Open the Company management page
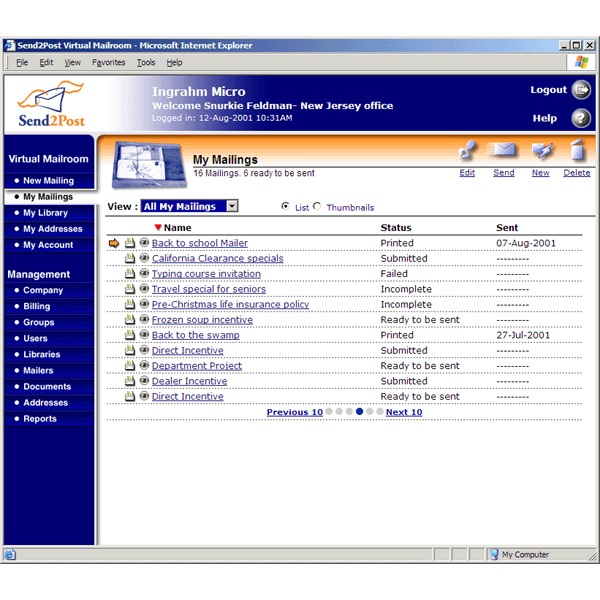Viewport: 600px width, 600px height. pyautogui.click(x=43, y=290)
